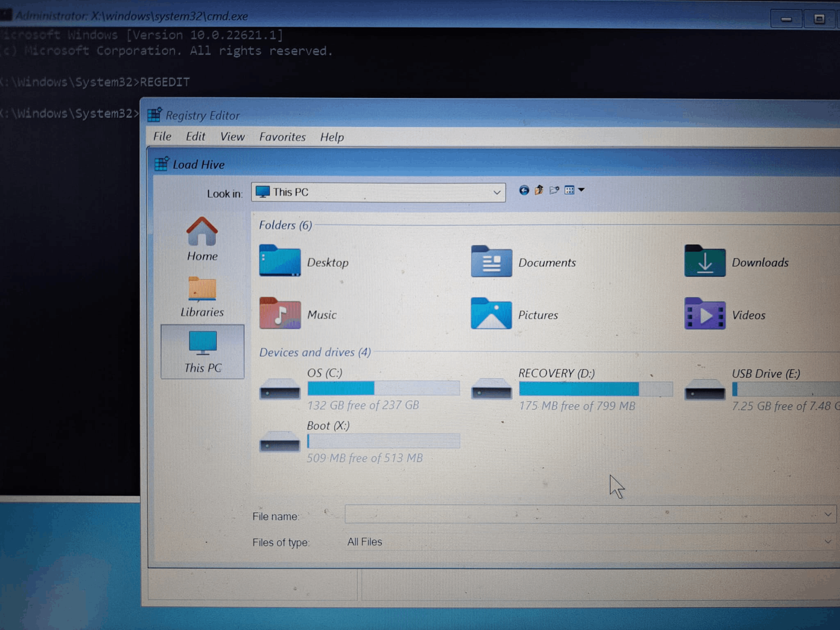Expand the File name dropdown arrow
The width and height of the screenshot is (840, 630).
pos(828,514)
